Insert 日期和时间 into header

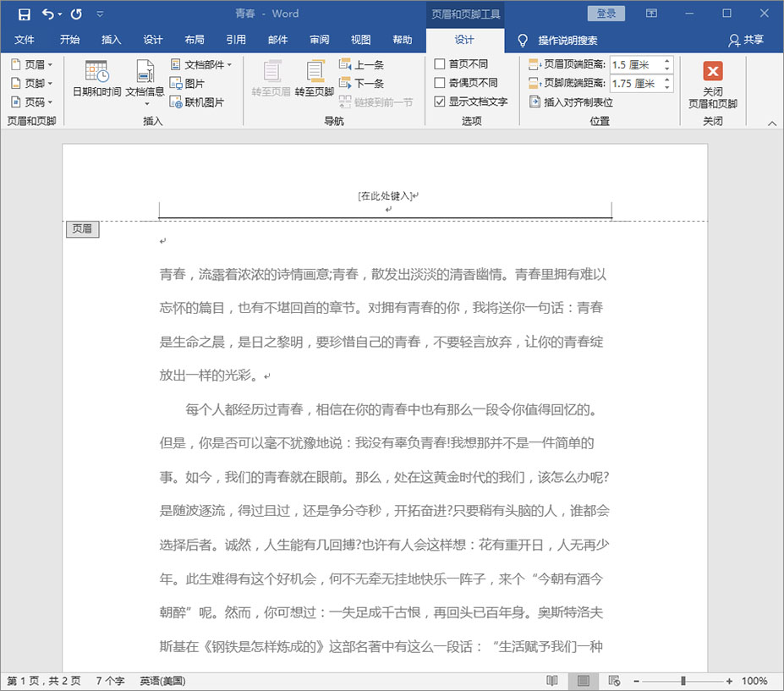(97, 78)
